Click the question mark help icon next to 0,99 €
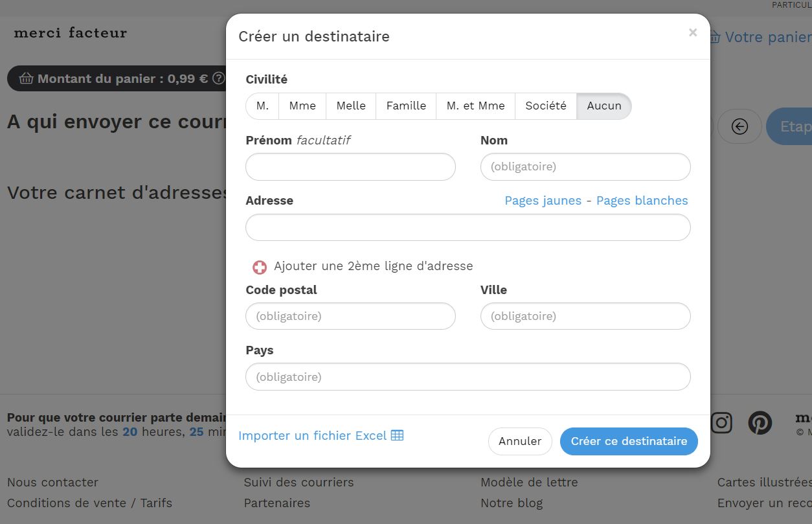 pyautogui.click(x=219, y=78)
